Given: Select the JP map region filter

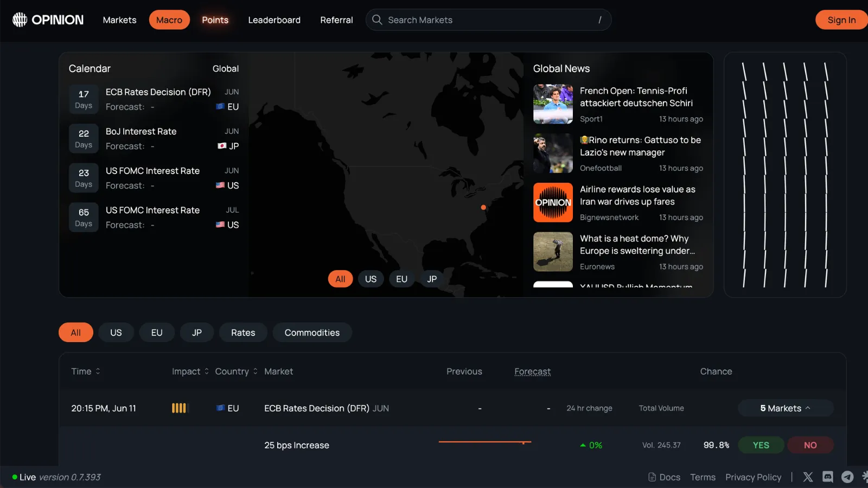Looking at the screenshot, I should pos(432,279).
